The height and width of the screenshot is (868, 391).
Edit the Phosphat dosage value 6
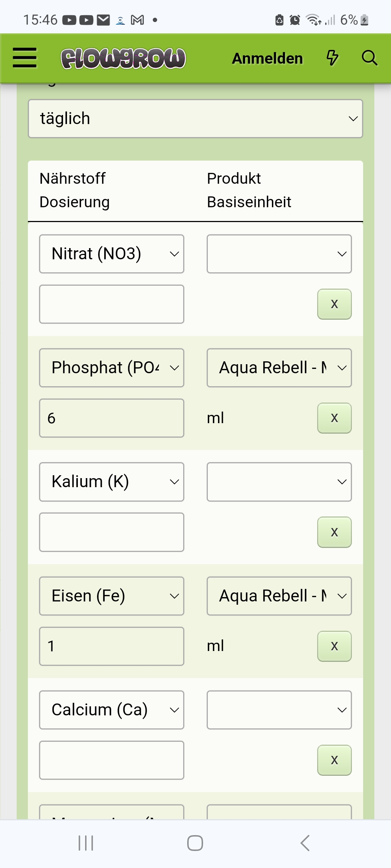[112, 418]
